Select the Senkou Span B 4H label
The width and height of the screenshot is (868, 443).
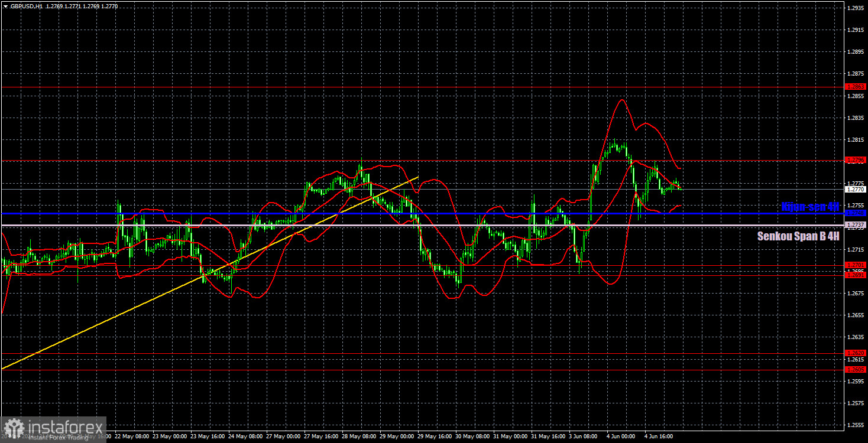point(798,236)
